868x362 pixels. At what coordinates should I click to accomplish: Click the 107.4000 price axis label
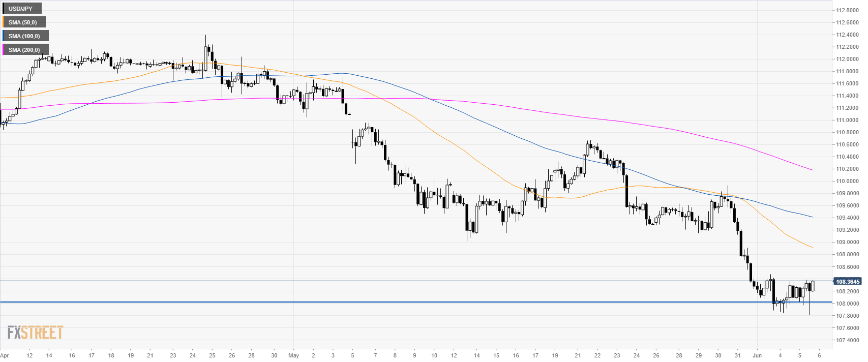pyautogui.click(x=848, y=340)
